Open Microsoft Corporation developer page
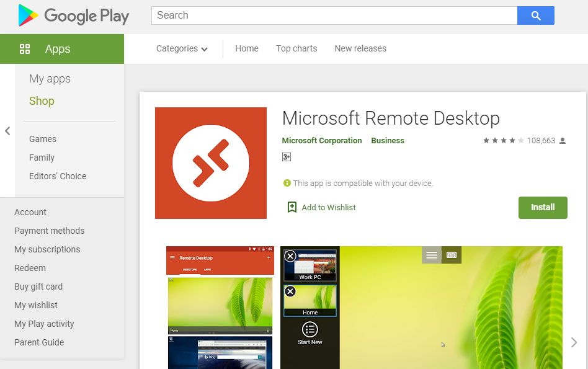 [x=322, y=141]
